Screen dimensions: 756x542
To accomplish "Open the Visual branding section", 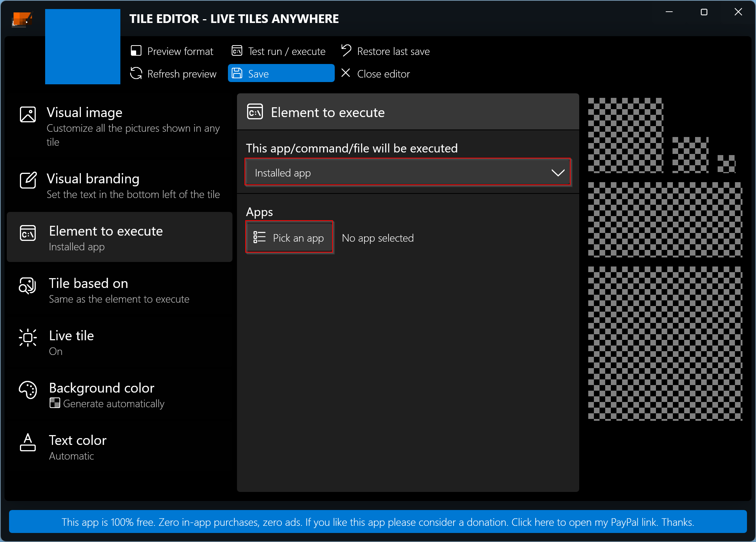I will tap(120, 185).
